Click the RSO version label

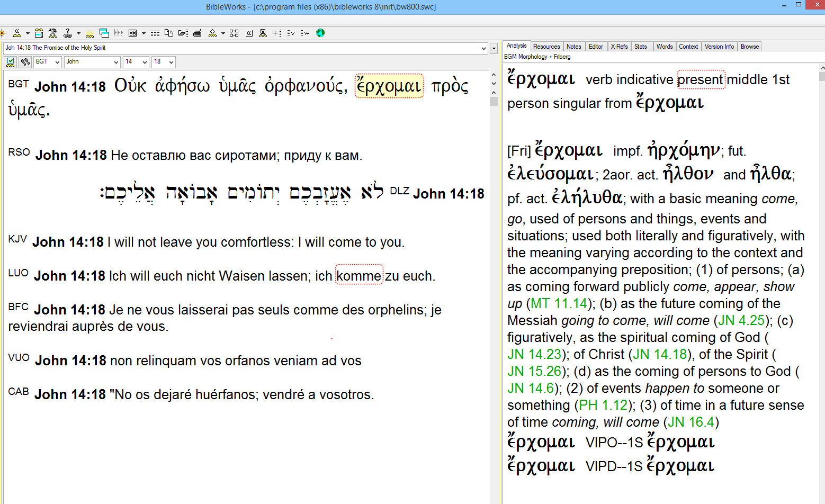[19, 152]
